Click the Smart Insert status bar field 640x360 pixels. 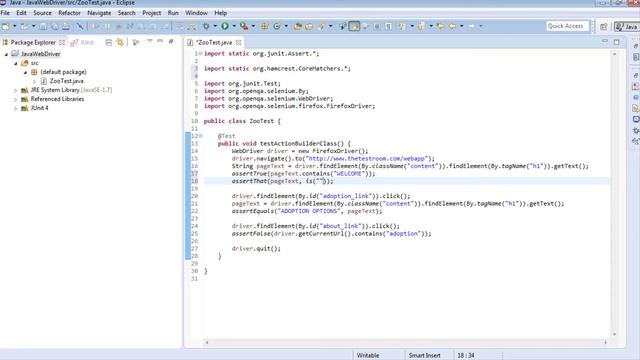(x=424, y=355)
